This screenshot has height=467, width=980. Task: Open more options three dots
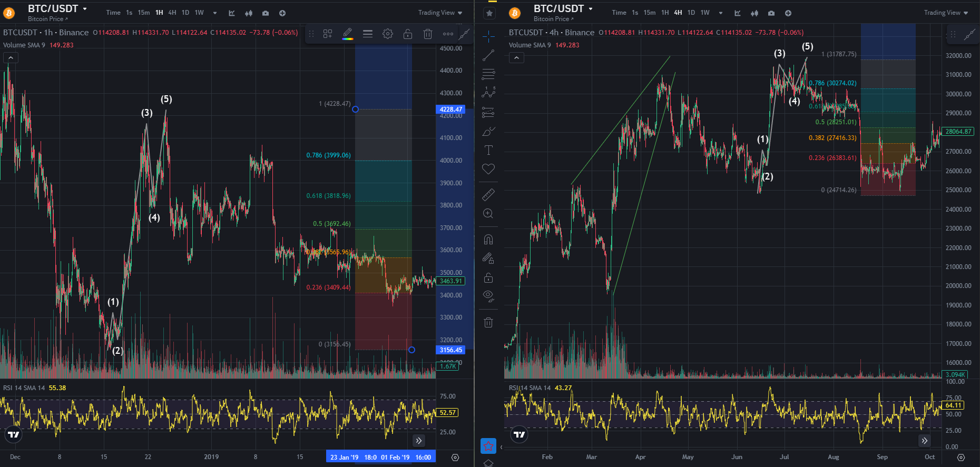tap(448, 34)
